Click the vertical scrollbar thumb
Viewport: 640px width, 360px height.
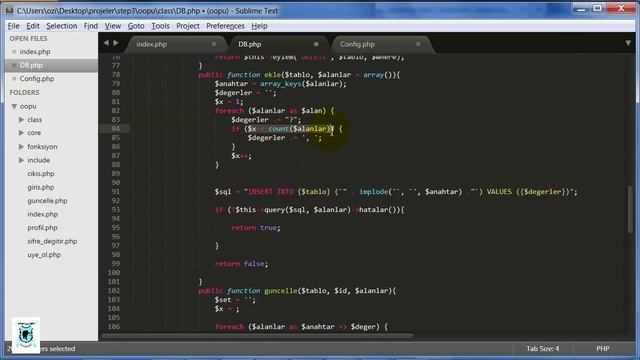tap(631, 210)
